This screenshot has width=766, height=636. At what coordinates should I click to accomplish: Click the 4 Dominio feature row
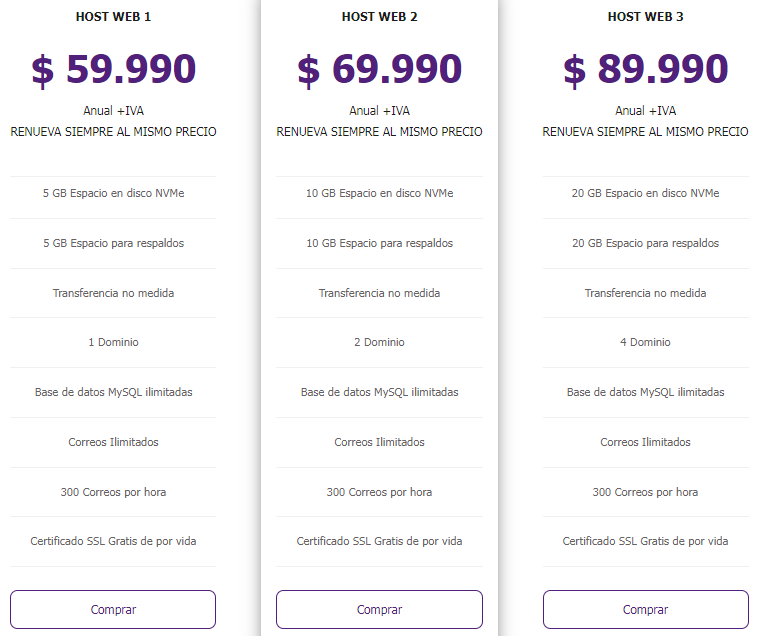coord(645,342)
